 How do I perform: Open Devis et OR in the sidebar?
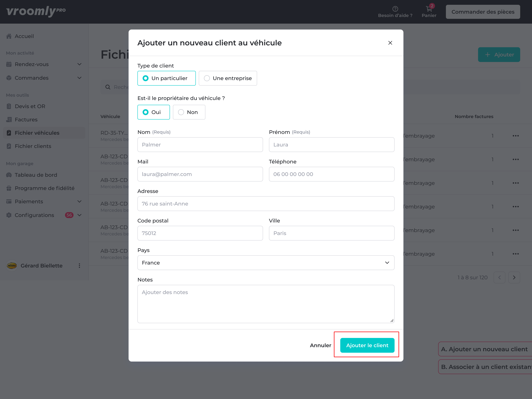pyautogui.click(x=30, y=106)
